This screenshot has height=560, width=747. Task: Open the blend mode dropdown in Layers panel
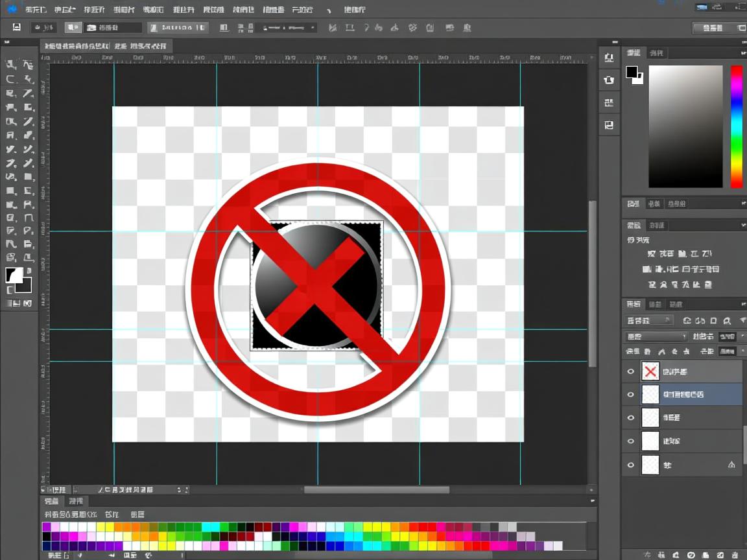pos(656,336)
